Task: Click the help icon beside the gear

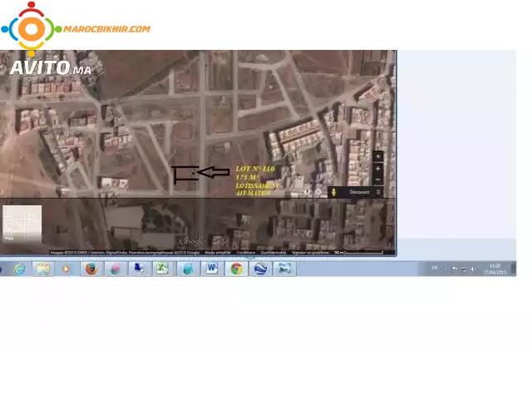Action: (308, 192)
